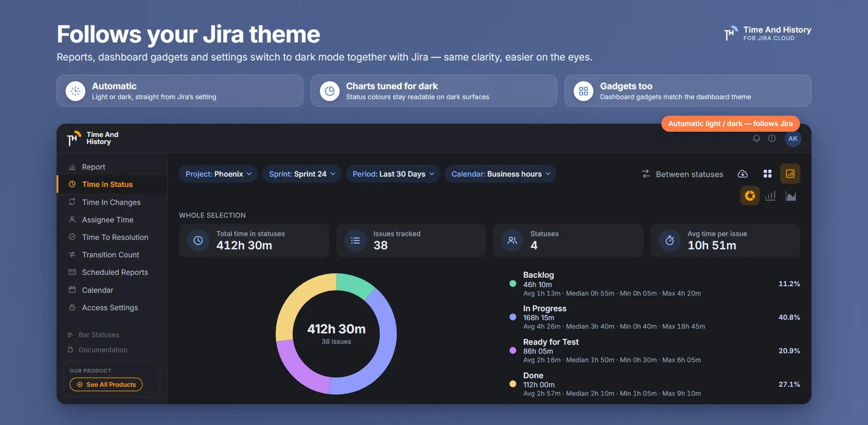868x425 pixels.
Task: Click the Charts tuned pie icon
Action: click(x=329, y=91)
